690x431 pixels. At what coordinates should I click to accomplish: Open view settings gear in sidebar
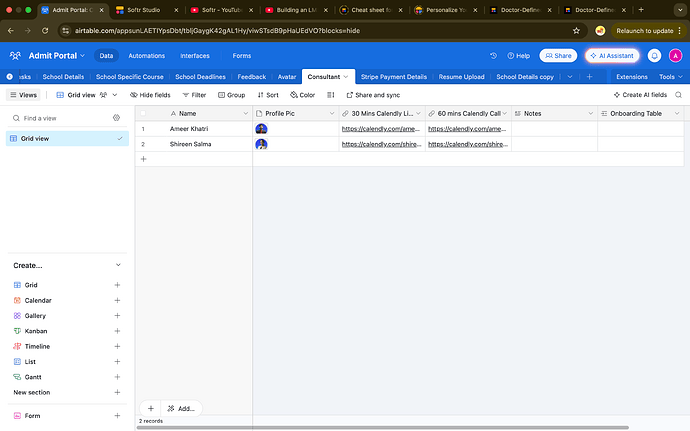(116, 118)
